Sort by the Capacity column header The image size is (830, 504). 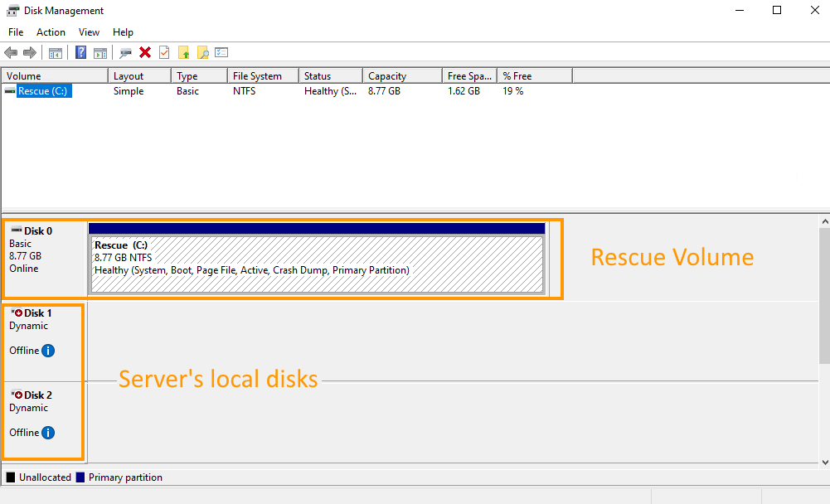point(387,75)
